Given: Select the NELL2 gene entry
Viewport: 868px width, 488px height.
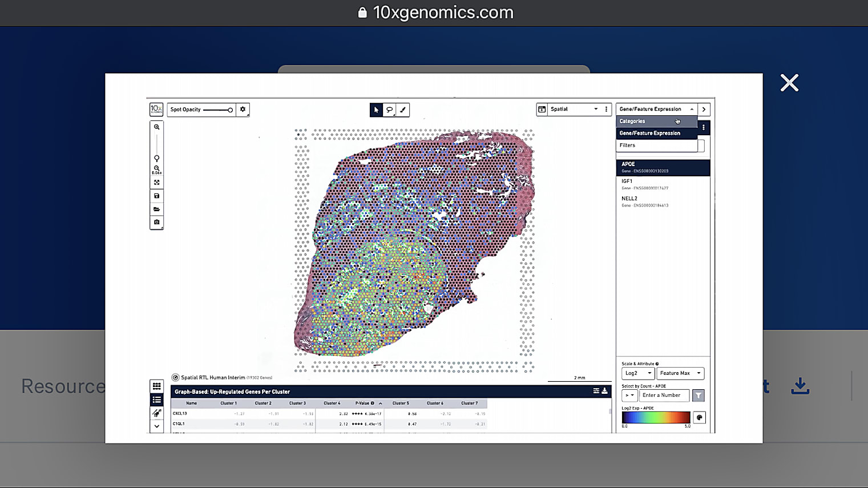Looking at the screenshot, I should click(x=663, y=201).
